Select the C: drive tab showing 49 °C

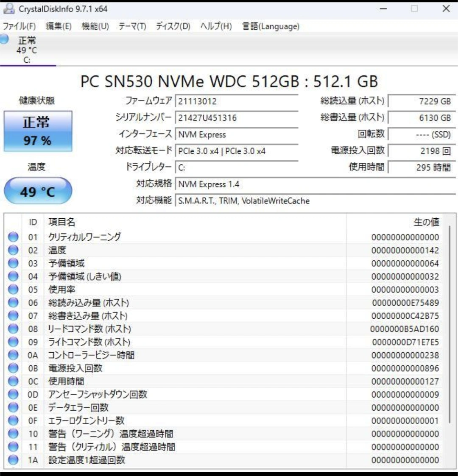(27, 50)
